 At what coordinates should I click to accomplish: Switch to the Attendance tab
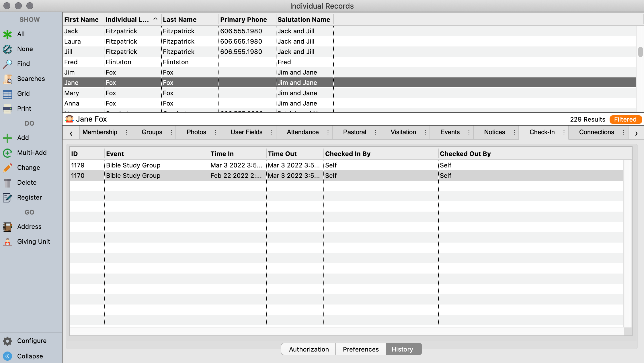[303, 132]
